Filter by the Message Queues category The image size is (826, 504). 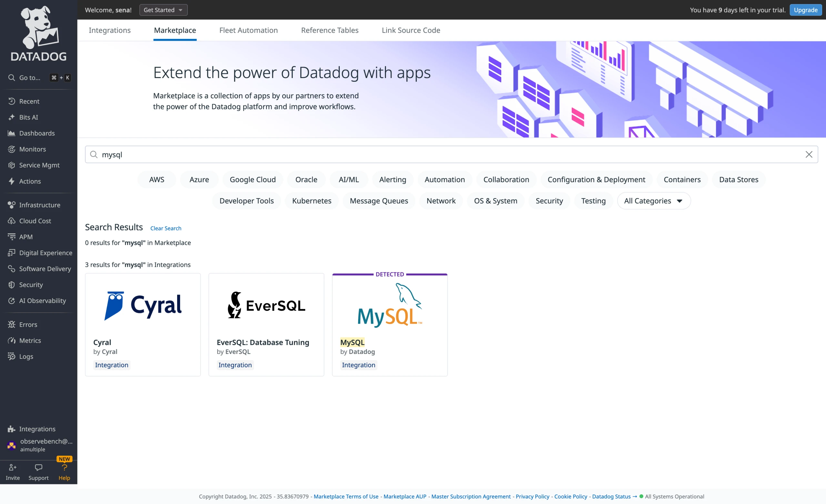(379, 200)
